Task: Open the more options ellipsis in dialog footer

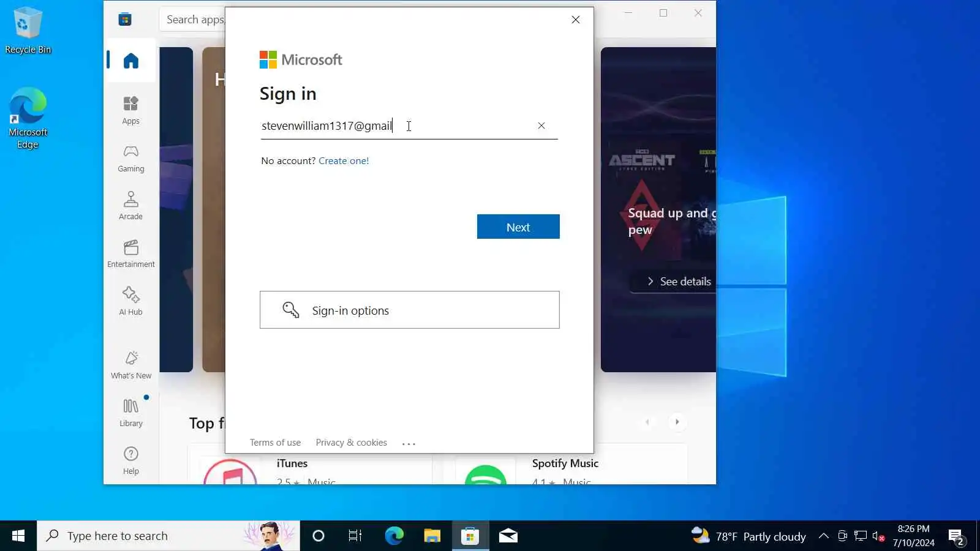Action: tap(409, 443)
